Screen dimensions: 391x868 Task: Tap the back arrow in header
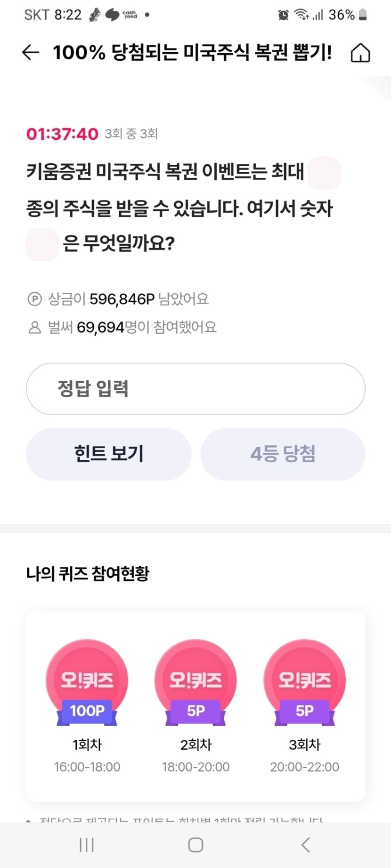click(x=31, y=52)
